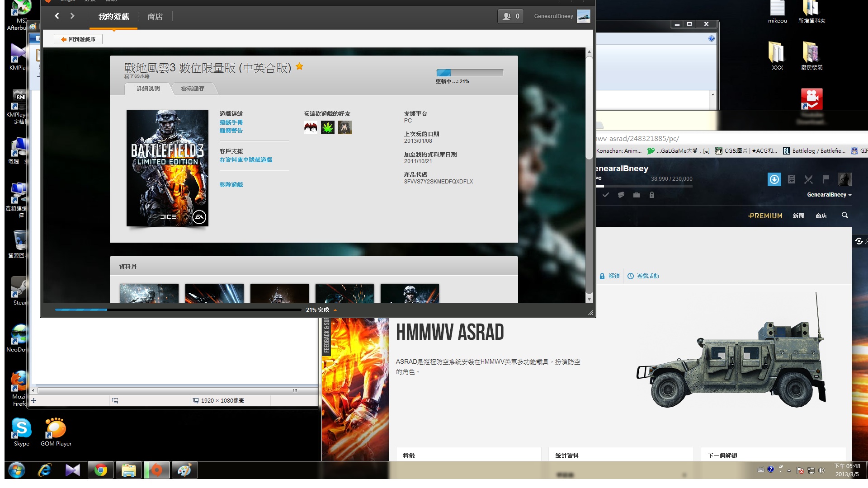Click the flag icon in Battlelog header
The width and height of the screenshot is (868, 488).
(x=826, y=179)
